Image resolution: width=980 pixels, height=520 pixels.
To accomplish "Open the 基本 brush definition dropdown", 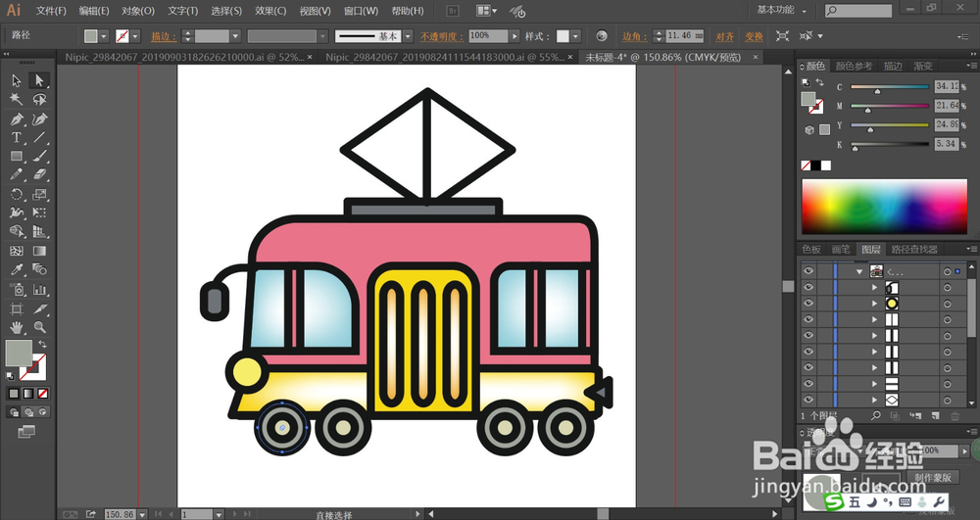I will [x=408, y=36].
